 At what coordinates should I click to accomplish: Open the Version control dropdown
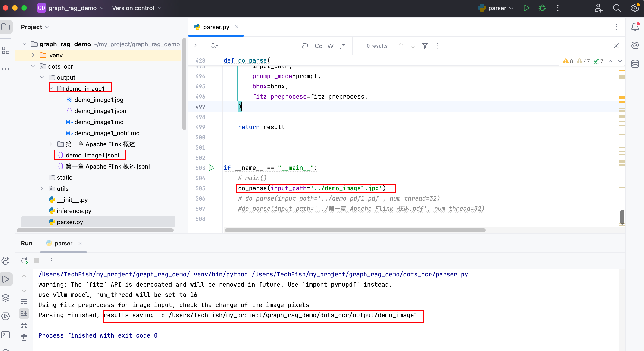coord(137,8)
